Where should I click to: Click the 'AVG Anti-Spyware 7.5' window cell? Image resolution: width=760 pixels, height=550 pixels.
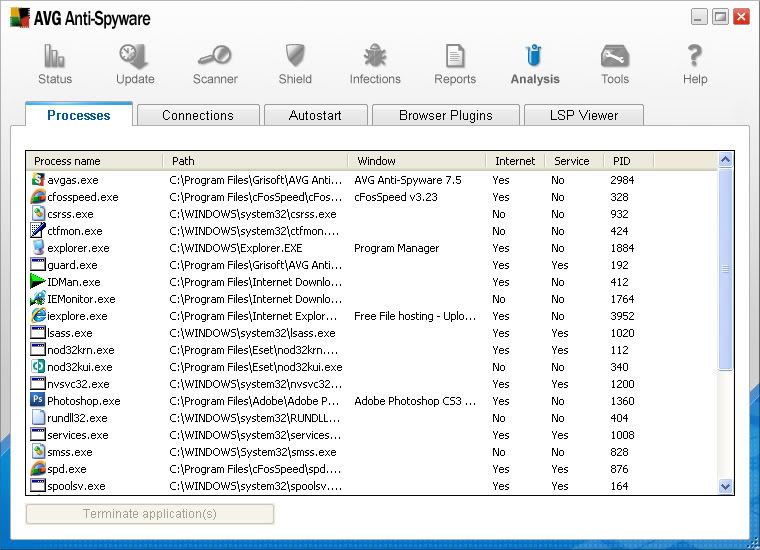408,180
